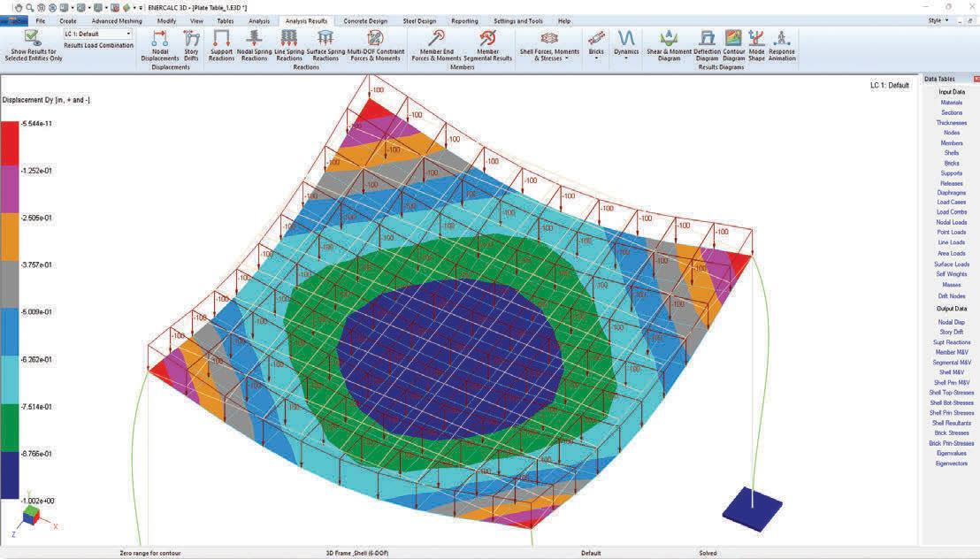
Task: Display the Contour Diagram
Action: [x=734, y=46]
